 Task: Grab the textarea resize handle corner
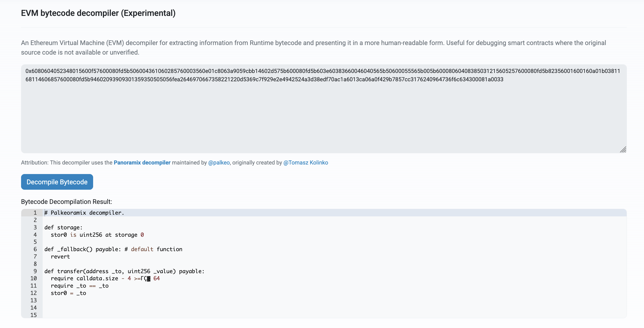[623, 150]
